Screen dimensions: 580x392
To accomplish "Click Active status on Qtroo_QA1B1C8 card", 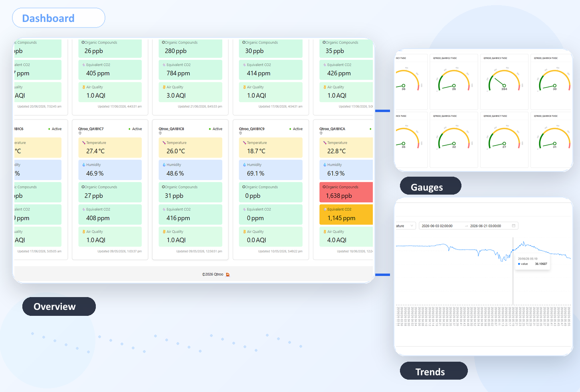I will [x=216, y=129].
